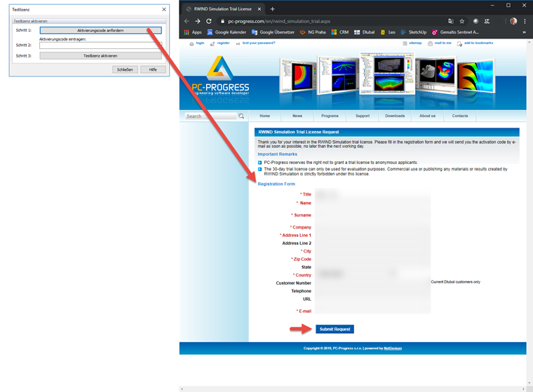Viewport: 533px width, 392px height.
Task: Click the browser forward arrow
Action: coord(198,21)
